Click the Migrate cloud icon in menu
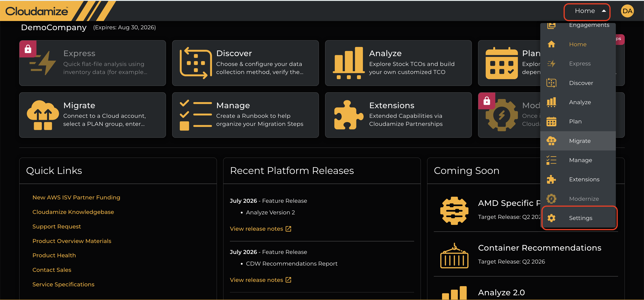Image resolution: width=644 pixels, height=300 pixels. [x=551, y=141]
